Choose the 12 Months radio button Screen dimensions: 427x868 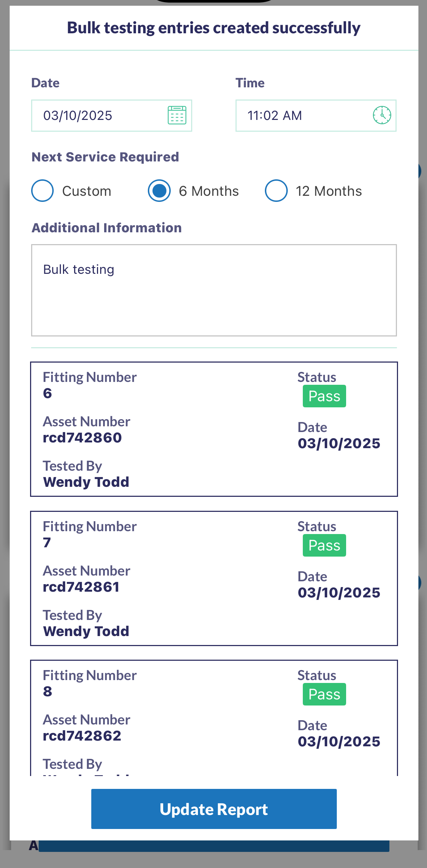pos(276,191)
